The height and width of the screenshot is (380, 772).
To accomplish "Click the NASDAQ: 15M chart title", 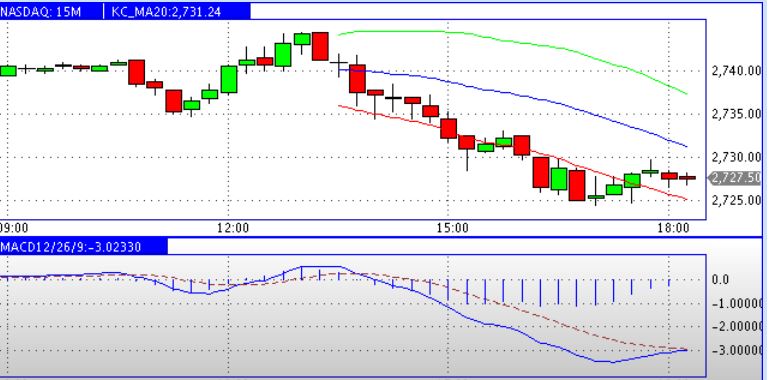I will [x=41, y=11].
